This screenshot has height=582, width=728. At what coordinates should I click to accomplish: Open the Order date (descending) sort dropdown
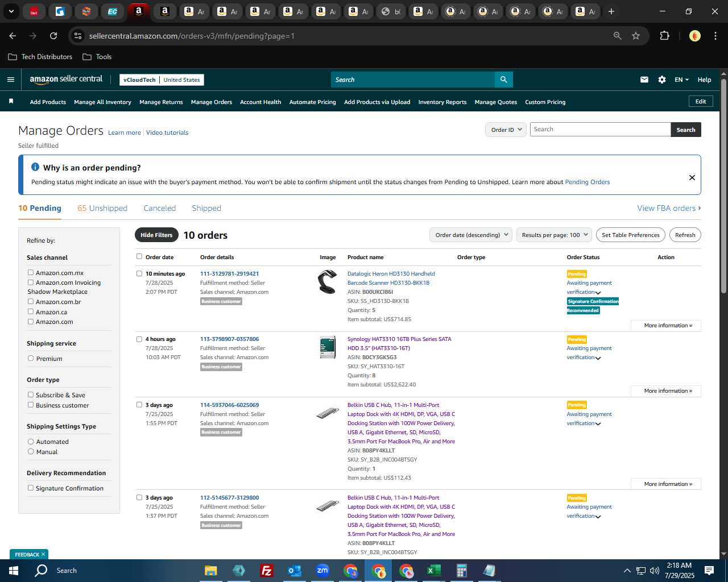pyautogui.click(x=470, y=235)
